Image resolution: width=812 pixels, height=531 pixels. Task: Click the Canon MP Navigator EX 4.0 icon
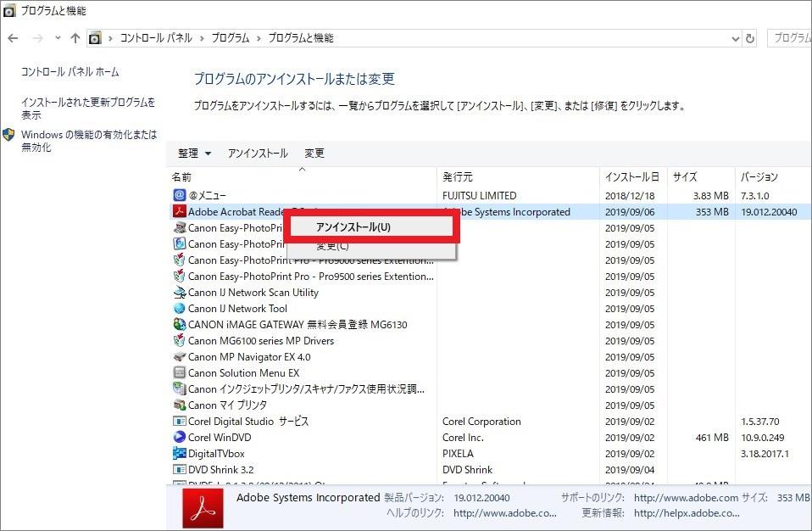click(179, 356)
